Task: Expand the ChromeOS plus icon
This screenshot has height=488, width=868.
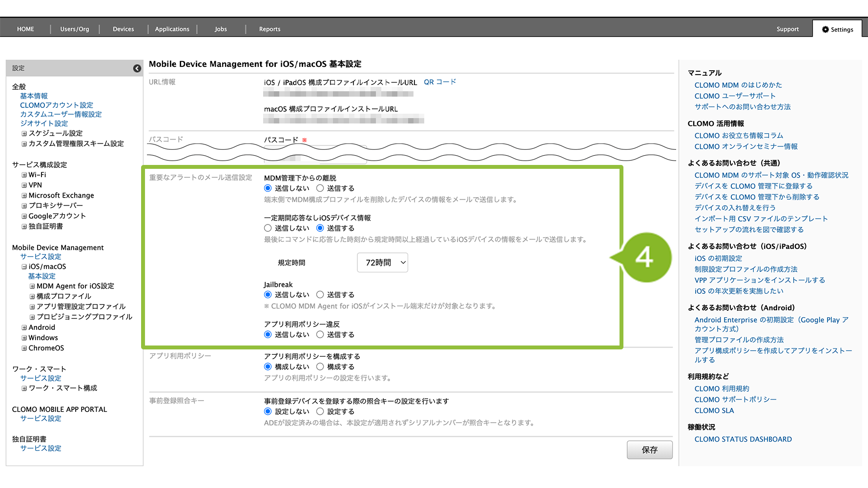Action: [x=24, y=348]
